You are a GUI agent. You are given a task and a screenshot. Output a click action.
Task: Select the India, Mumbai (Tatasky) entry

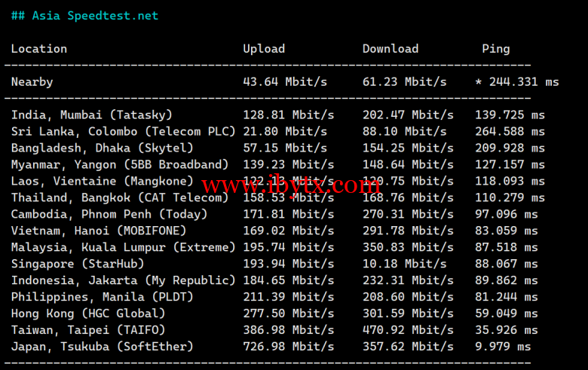pyautogui.click(x=92, y=115)
